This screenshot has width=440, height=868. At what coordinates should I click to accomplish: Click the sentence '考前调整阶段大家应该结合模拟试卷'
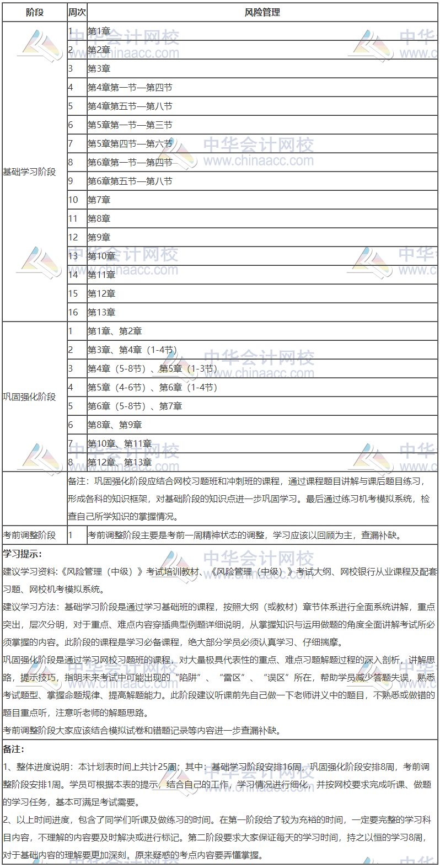click(143, 731)
